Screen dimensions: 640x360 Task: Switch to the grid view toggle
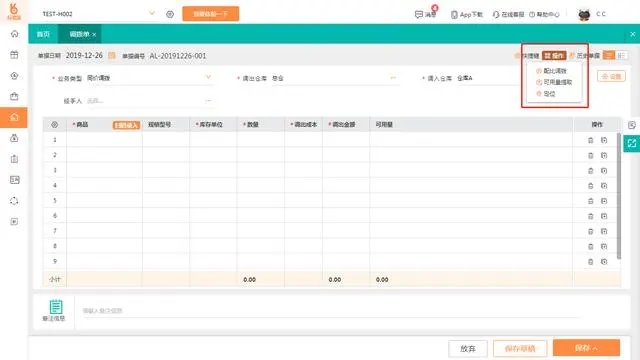point(621,55)
